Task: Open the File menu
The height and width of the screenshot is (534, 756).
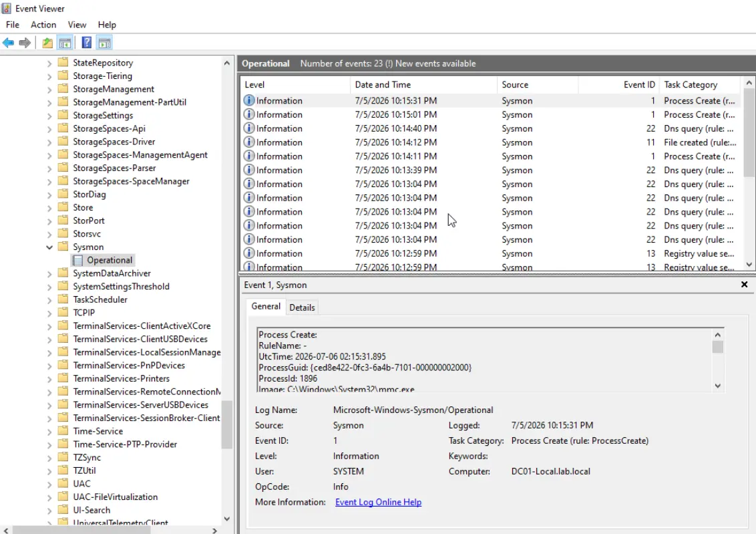Action: point(13,25)
